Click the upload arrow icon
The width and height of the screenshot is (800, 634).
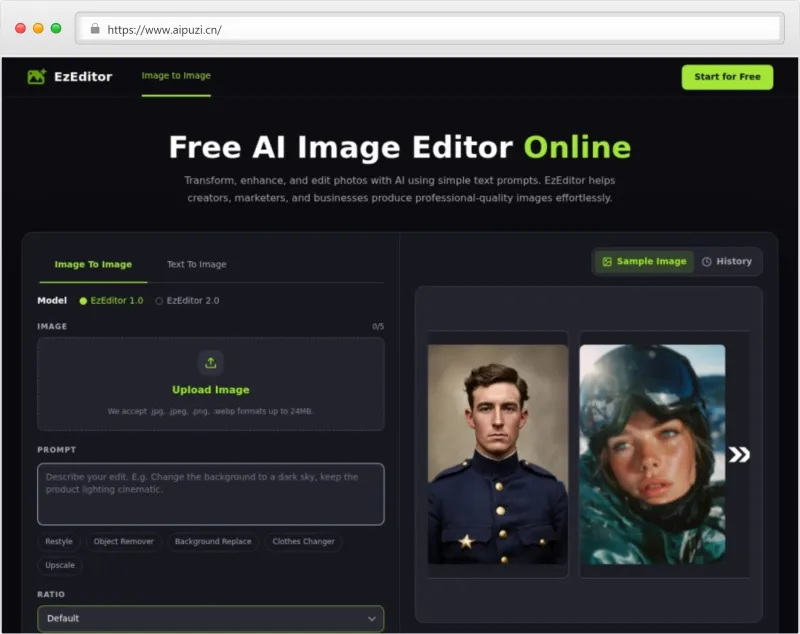211,363
